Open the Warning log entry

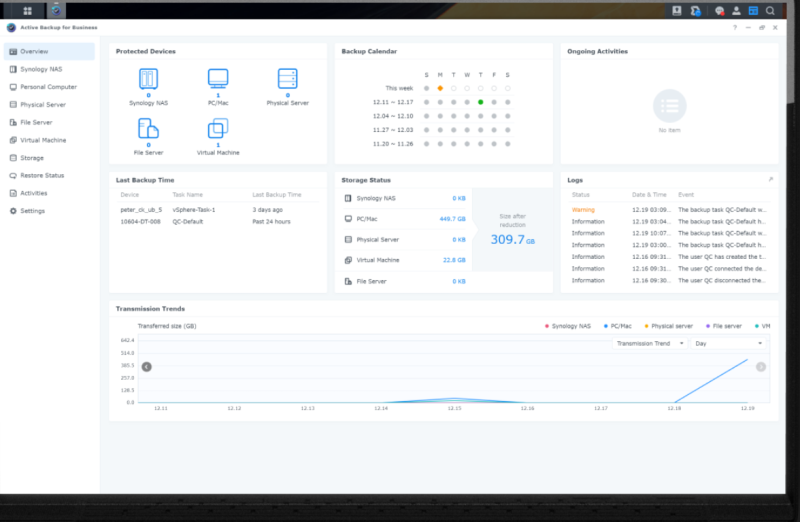tap(669, 210)
